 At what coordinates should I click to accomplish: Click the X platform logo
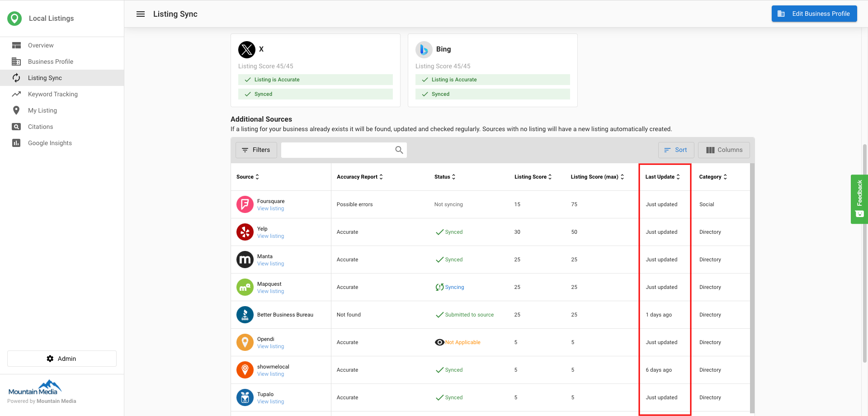point(247,49)
